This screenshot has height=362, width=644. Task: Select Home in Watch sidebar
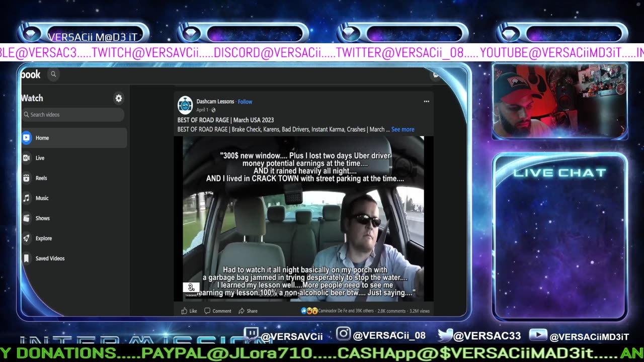point(74,138)
